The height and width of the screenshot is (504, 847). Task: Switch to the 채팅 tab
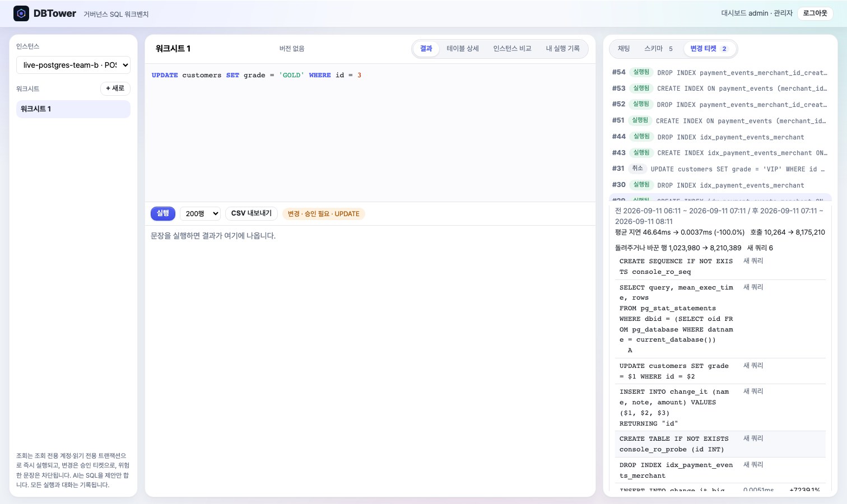[x=623, y=49]
